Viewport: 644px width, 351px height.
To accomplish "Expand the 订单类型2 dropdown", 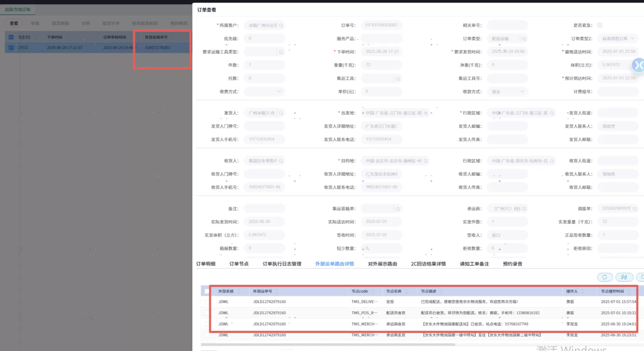I will [633, 38].
